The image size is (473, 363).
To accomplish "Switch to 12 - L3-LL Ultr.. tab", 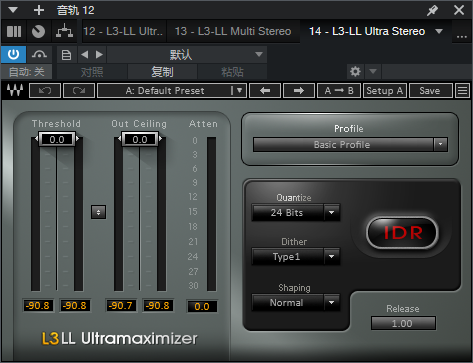I will (x=123, y=31).
